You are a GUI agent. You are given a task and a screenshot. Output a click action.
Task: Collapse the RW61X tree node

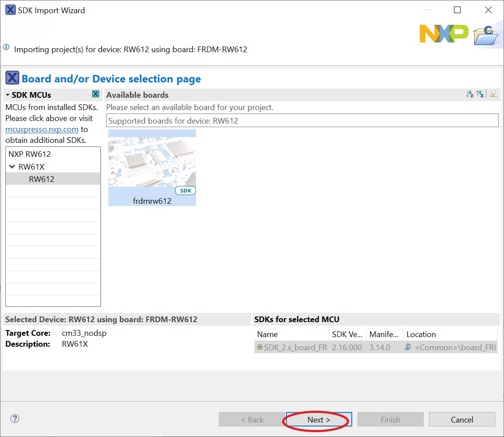click(x=12, y=167)
